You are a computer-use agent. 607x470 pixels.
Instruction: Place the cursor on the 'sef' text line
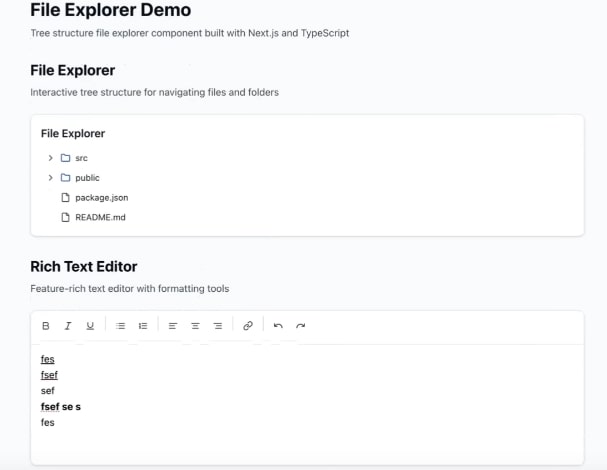48,391
